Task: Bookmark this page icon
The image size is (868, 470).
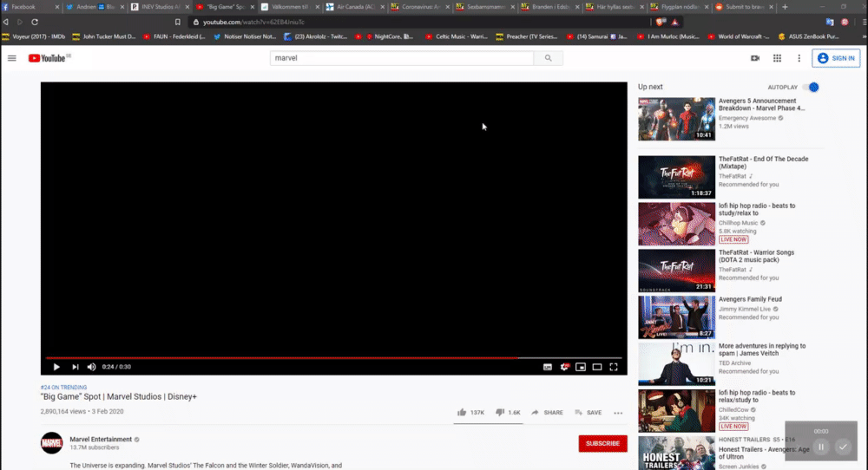Action: [x=178, y=23]
